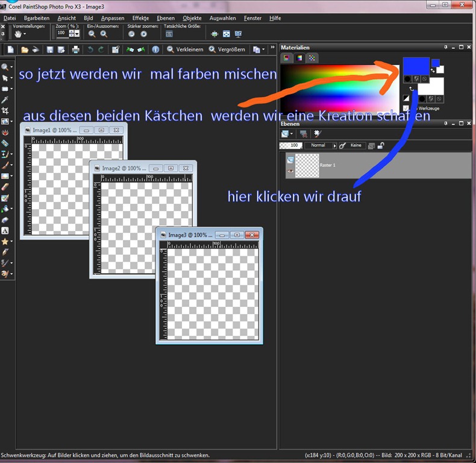
Task: Toggle the layer lock transparency icon
Action: tap(381, 145)
